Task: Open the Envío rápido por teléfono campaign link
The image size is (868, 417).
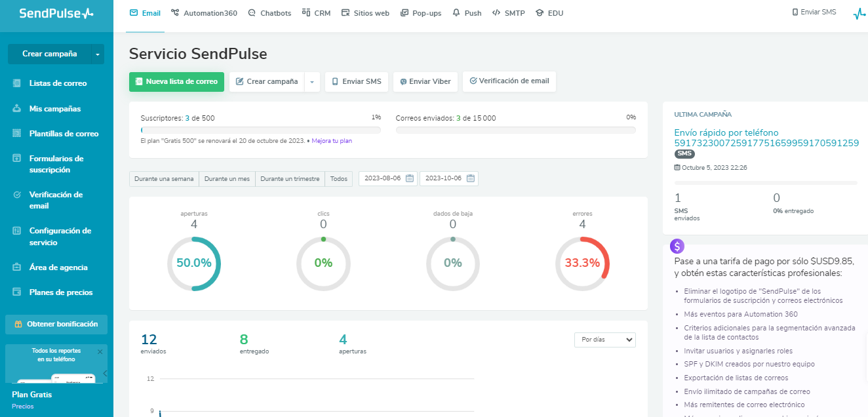Action: click(x=766, y=138)
